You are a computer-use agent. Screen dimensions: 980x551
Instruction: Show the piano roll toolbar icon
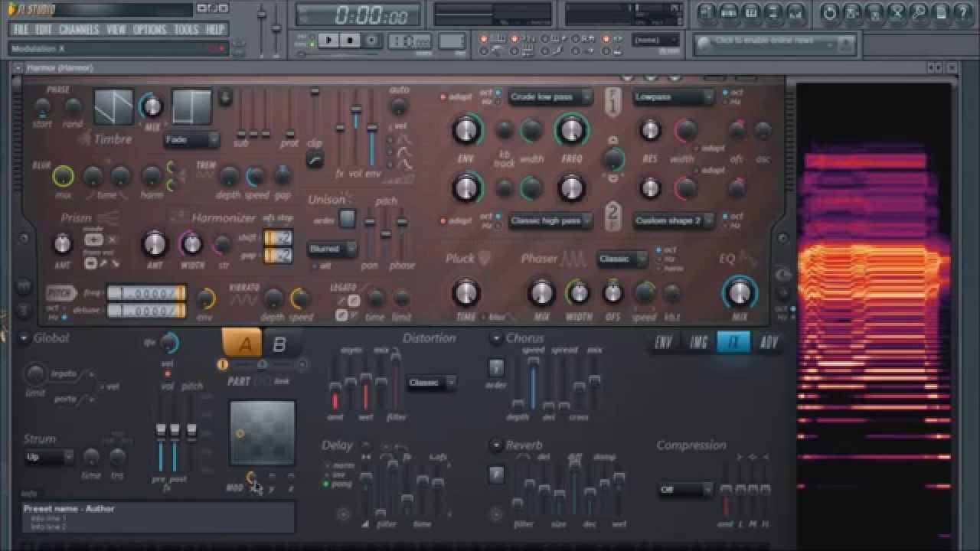(751, 11)
